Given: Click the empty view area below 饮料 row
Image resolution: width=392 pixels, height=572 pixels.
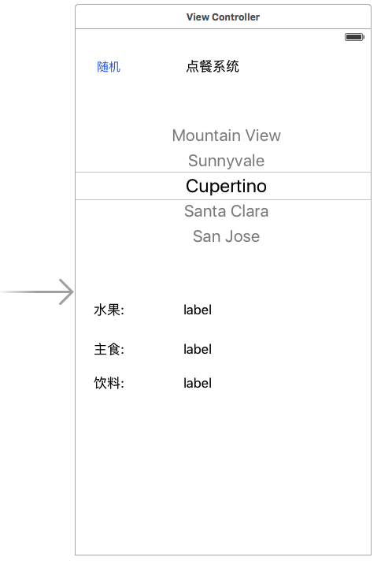Looking at the screenshot, I should click(x=223, y=474).
